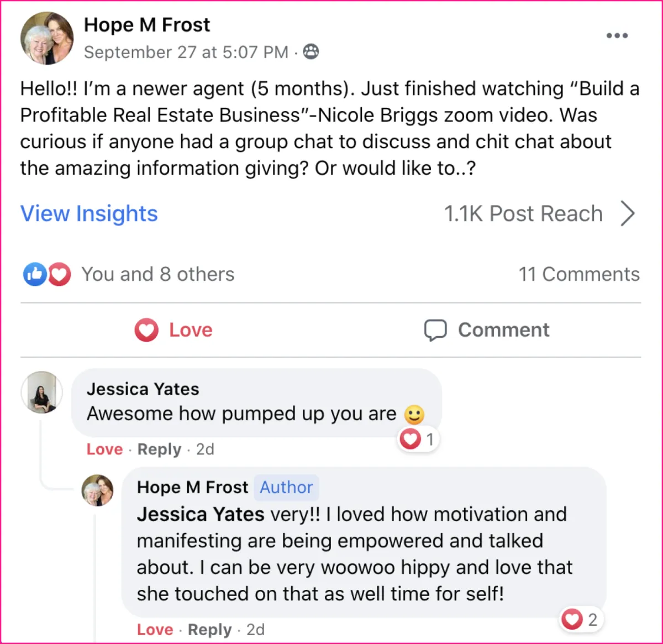Viewport: 663px width, 644px height.
Task: Click the group privacy icon beside timestamp
Action: [x=311, y=51]
